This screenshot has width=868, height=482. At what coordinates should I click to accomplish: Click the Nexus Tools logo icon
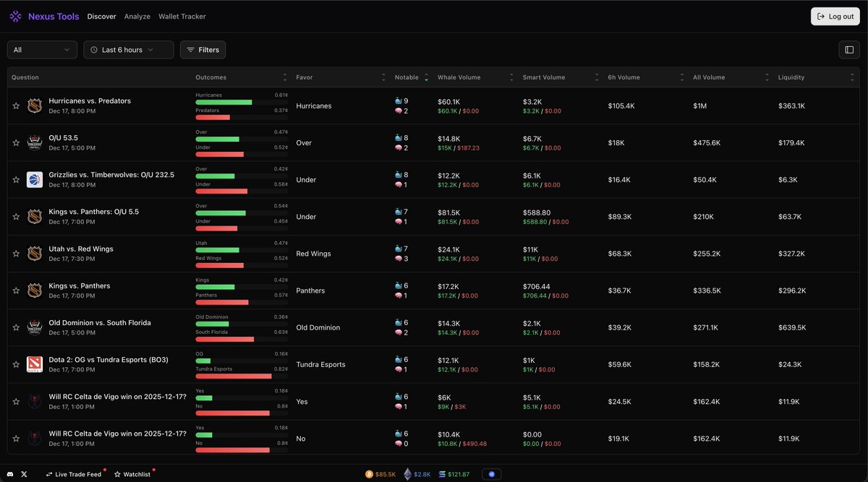pos(16,16)
